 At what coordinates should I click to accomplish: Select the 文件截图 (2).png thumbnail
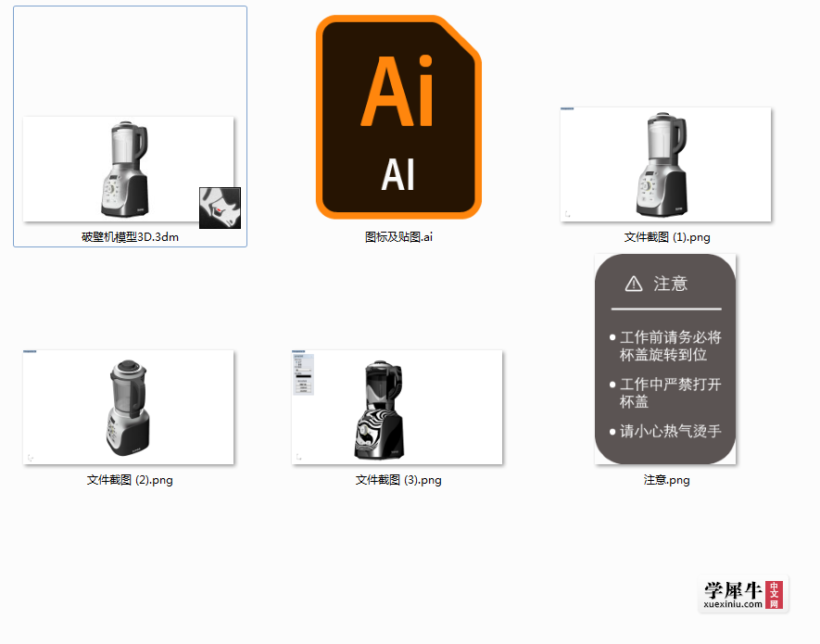[x=128, y=407]
